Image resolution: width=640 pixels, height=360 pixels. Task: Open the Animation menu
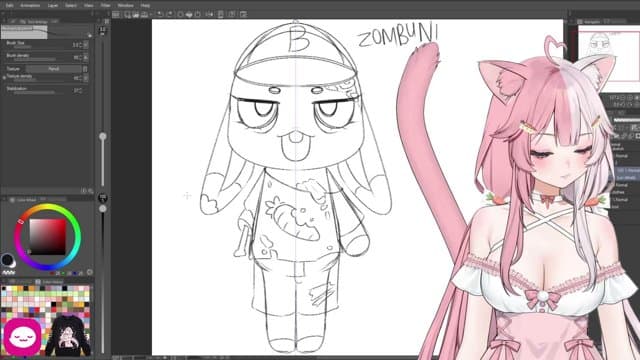pos(30,6)
